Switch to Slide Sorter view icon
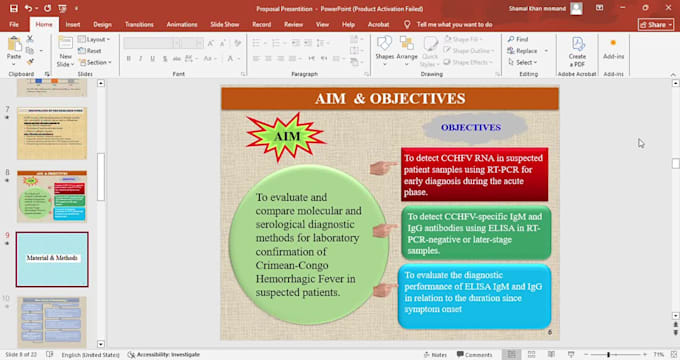The image size is (680, 360). [x=532, y=354]
